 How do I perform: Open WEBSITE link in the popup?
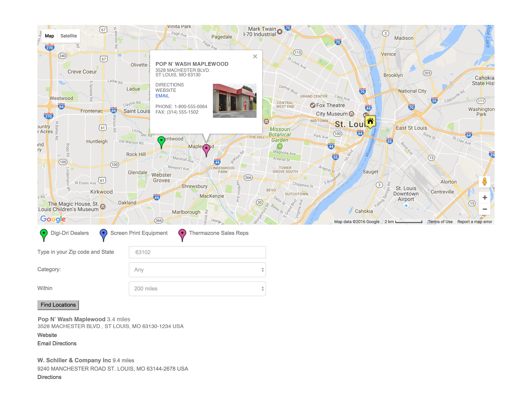point(166,90)
